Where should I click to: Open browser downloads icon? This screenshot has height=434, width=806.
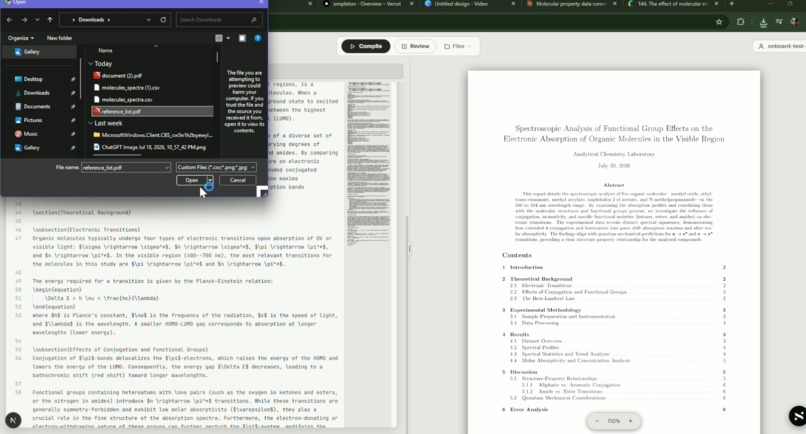tap(763, 23)
